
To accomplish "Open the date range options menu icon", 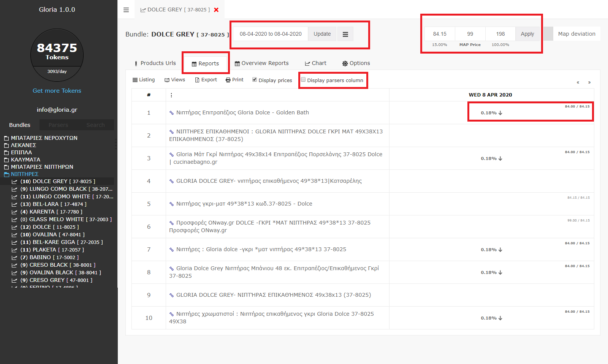I will [345, 34].
